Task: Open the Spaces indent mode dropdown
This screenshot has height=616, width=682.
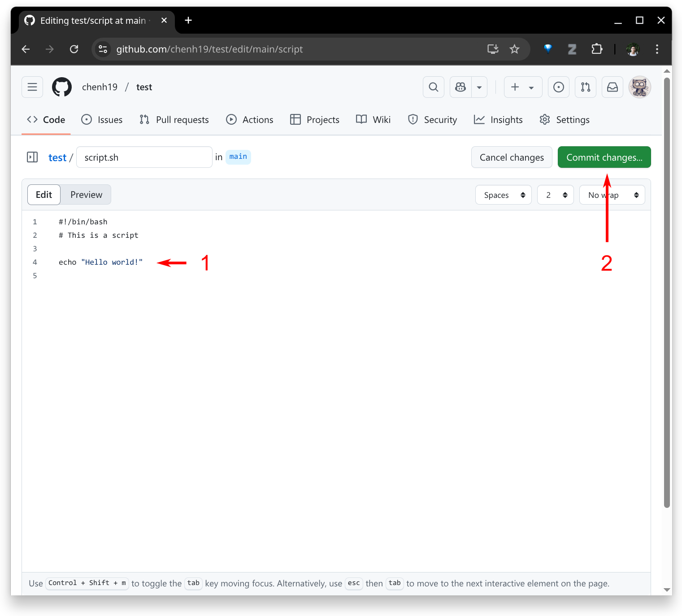Action: (504, 195)
